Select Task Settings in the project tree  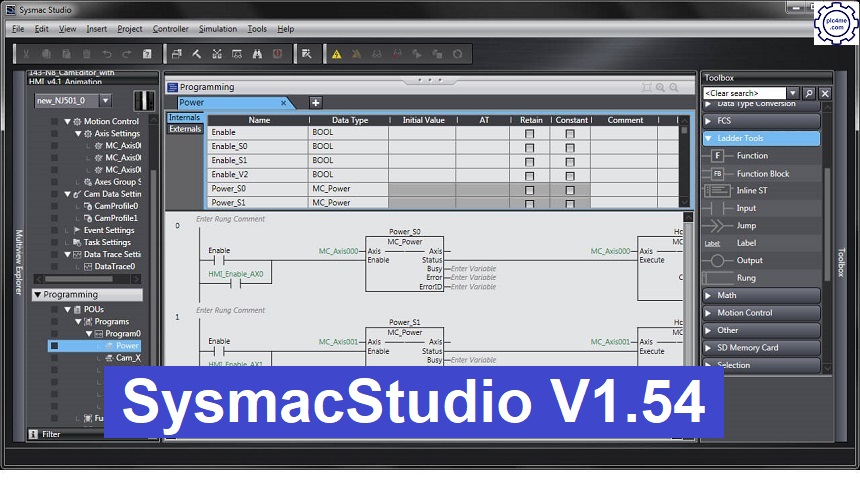click(106, 242)
